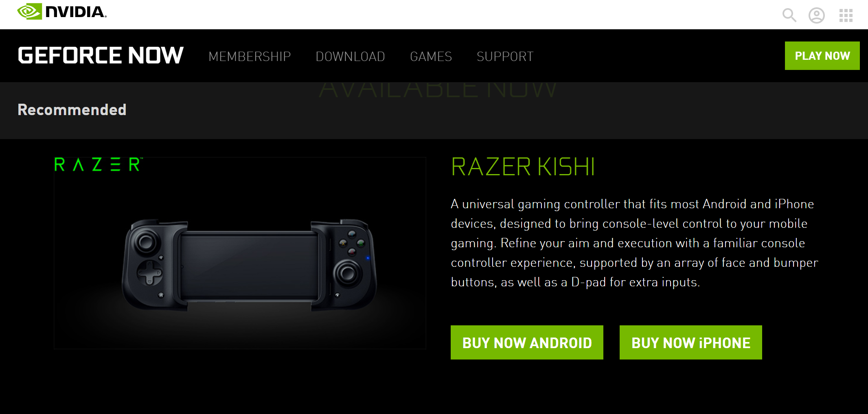Image resolution: width=868 pixels, height=414 pixels.
Task: Open the SUPPORT menu item
Action: click(x=505, y=56)
